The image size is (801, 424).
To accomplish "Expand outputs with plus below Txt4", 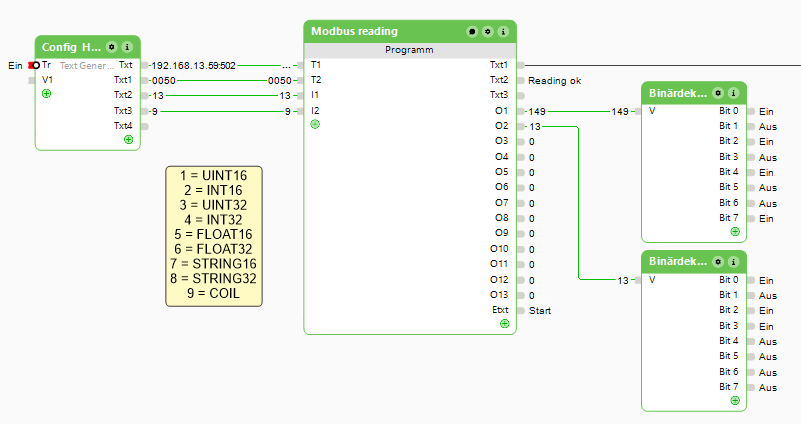I will tap(128, 140).
